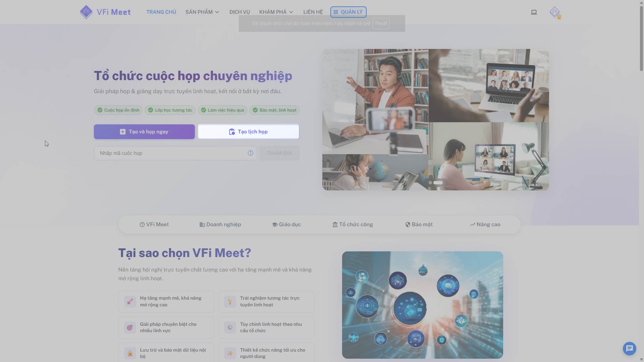
Task: Click the laptop device icon in header
Action: (x=534, y=12)
